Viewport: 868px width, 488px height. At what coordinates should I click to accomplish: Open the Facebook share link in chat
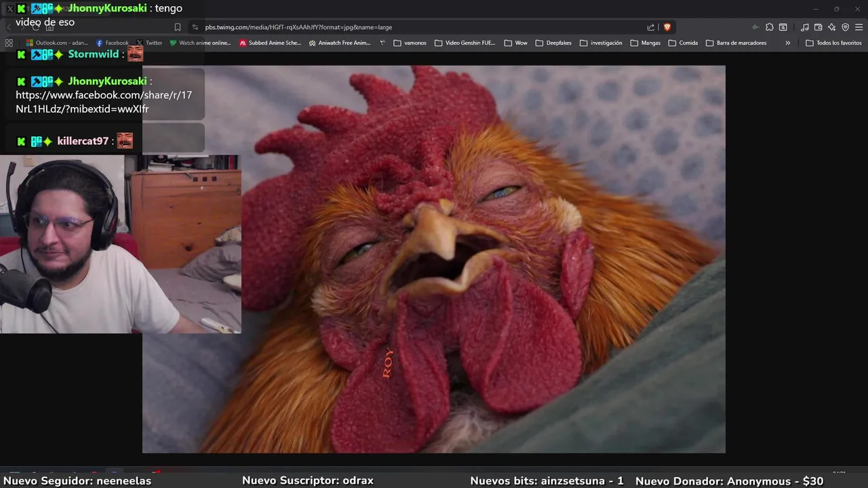point(104,102)
